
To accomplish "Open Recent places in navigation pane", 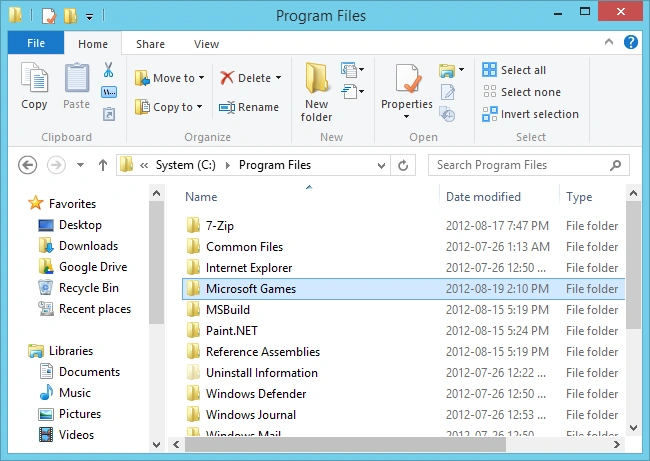I will click(85, 309).
